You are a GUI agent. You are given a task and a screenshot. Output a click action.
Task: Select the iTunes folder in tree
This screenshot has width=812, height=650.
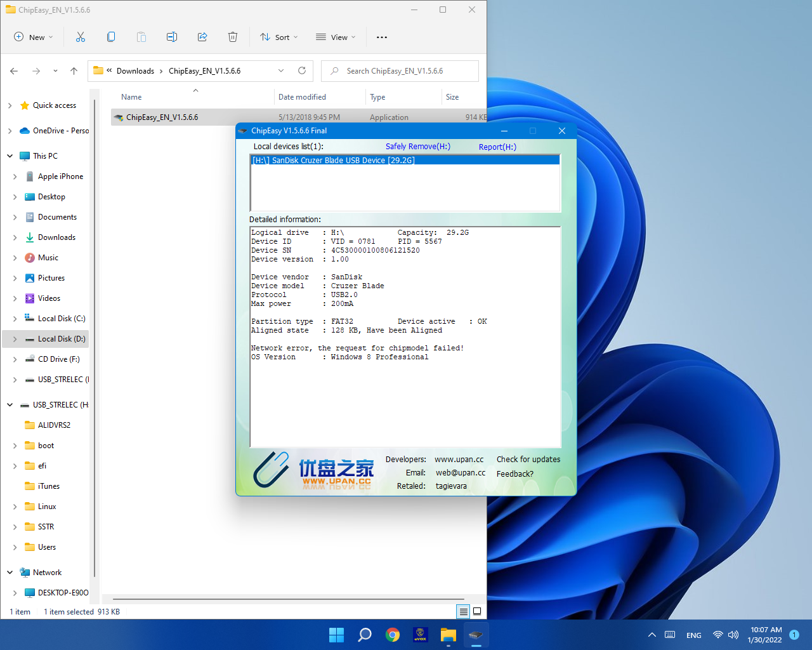coord(49,486)
